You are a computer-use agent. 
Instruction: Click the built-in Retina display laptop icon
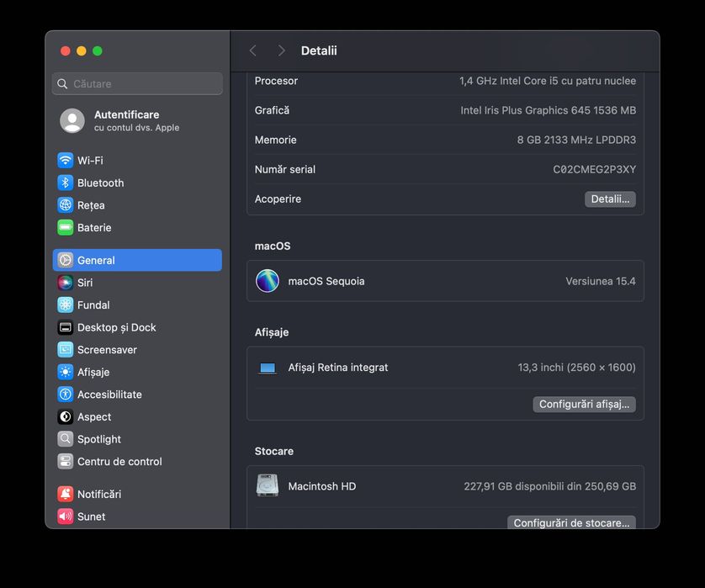(268, 368)
